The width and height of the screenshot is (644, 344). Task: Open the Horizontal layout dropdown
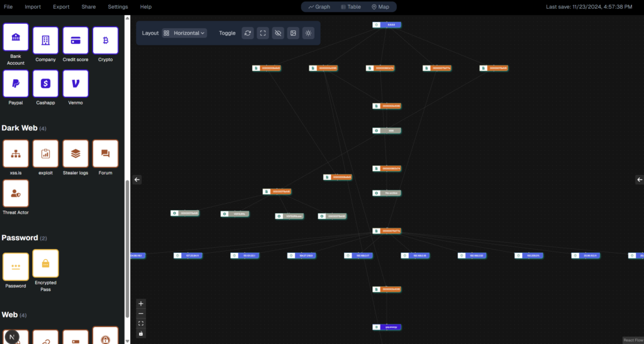coord(184,33)
